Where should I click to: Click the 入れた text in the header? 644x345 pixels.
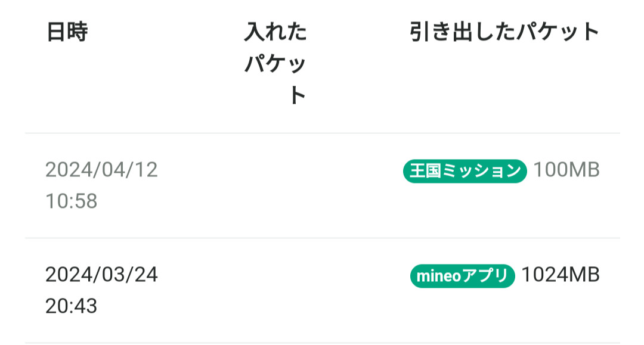[x=275, y=32]
